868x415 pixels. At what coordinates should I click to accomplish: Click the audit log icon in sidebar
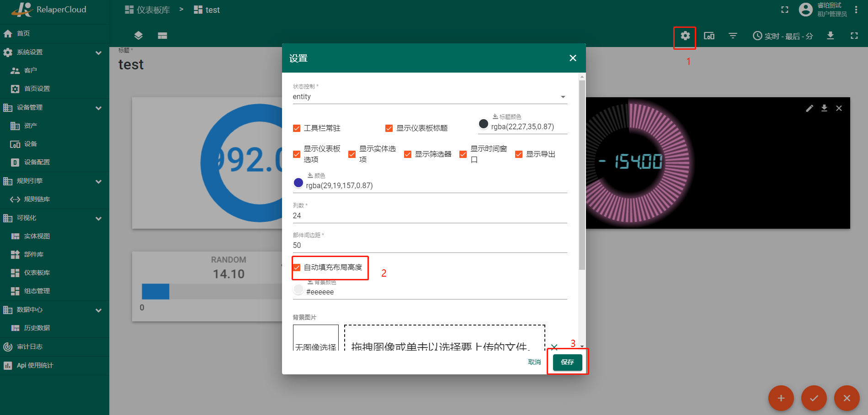[x=8, y=347]
